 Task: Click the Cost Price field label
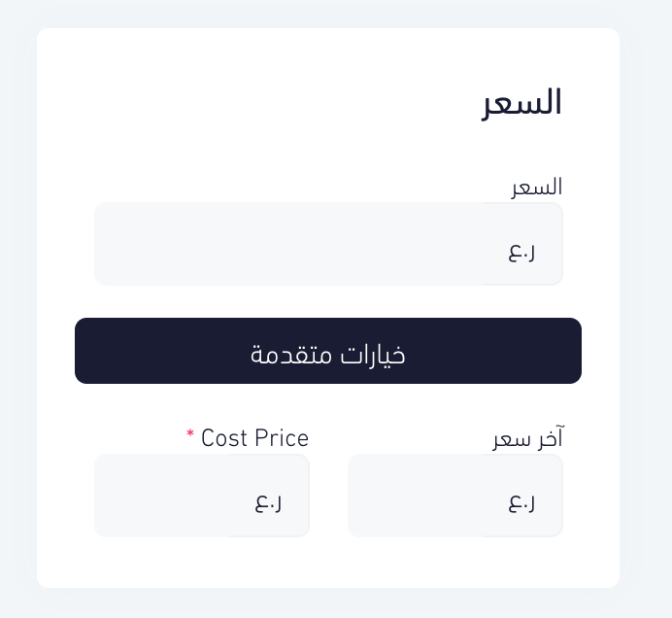[255, 438]
